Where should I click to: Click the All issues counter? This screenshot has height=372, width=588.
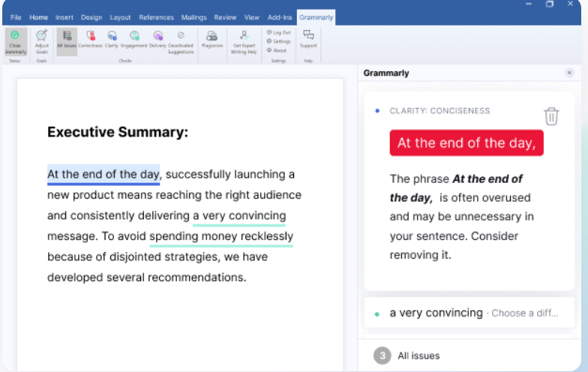click(406, 355)
